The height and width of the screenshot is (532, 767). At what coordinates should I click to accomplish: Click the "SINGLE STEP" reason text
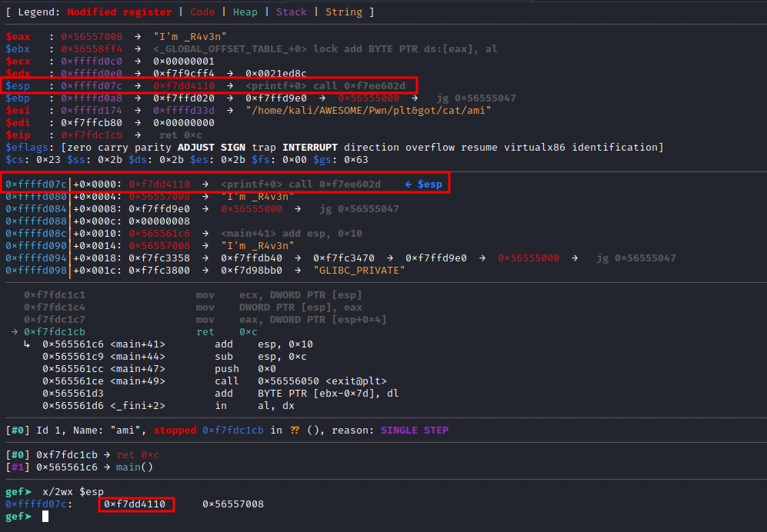point(417,430)
